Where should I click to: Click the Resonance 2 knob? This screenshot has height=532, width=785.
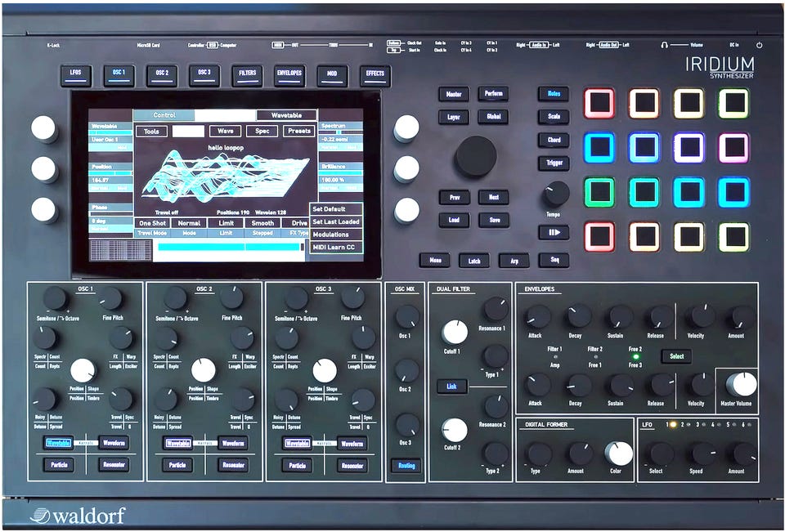(x=496, y=406)
